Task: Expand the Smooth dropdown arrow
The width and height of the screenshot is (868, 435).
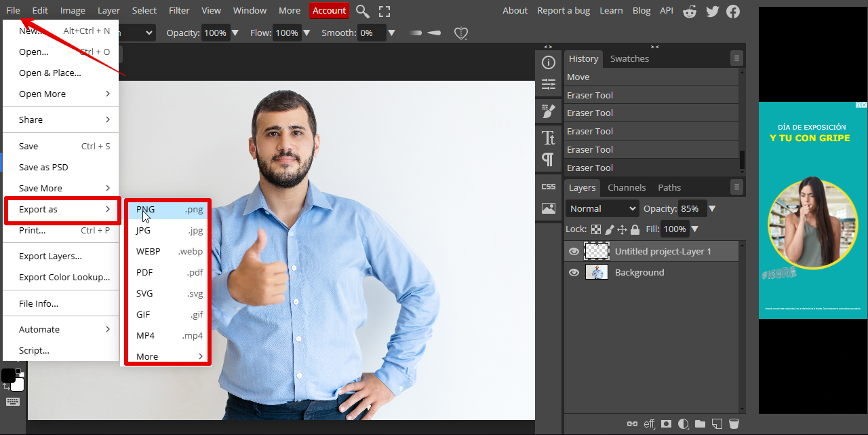Action: coord(391,33)
